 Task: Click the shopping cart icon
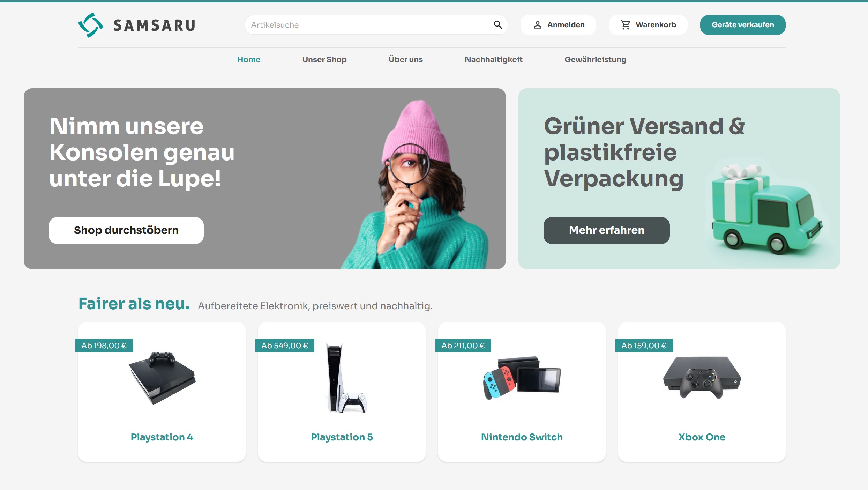click(626, 25)
